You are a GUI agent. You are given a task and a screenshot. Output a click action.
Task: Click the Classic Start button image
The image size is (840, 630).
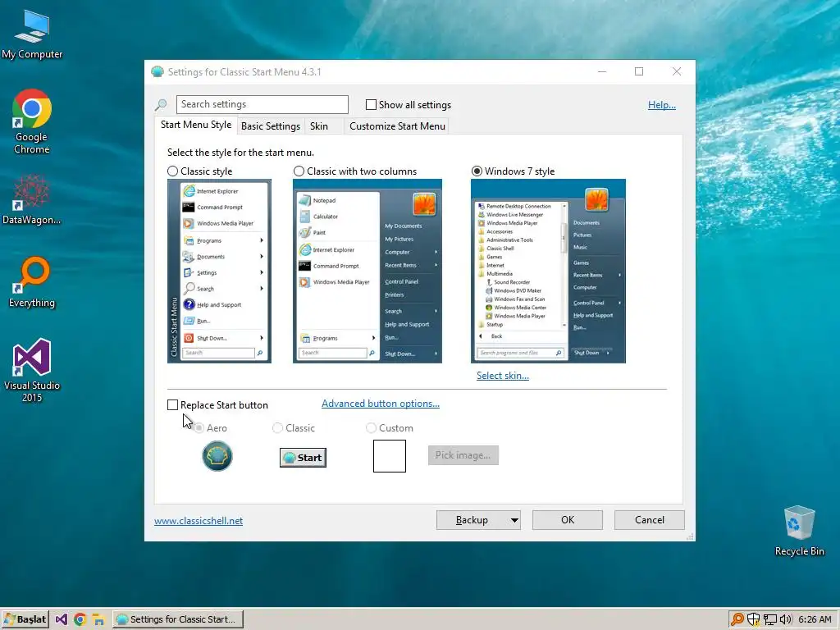(x=303, y=458)
